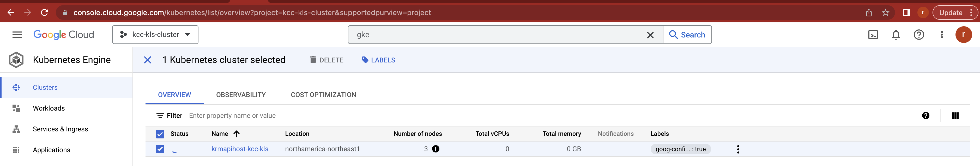Open the notifications bell
980x166 pixels.
[x=896, y=35]
